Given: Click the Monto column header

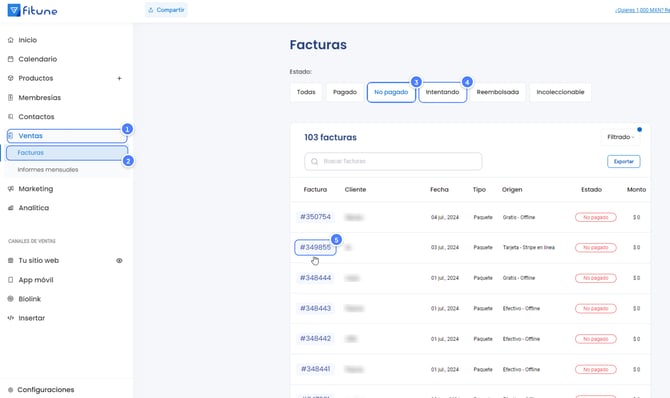Looking at the screenshot, I should coord(636,189).
